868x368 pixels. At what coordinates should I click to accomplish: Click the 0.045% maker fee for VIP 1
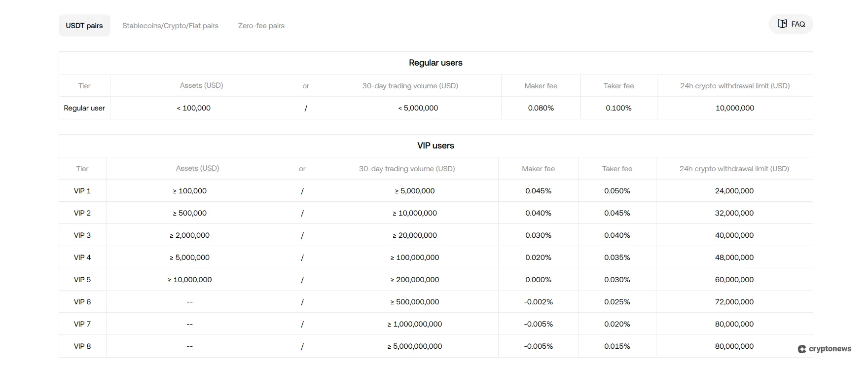538,191
